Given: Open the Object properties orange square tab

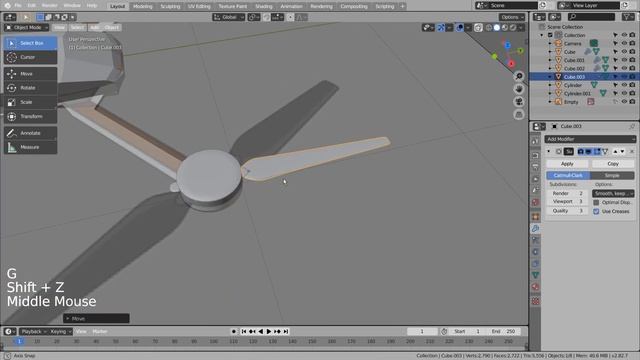Looking at the screenshot, I should (x=536, y=217).
